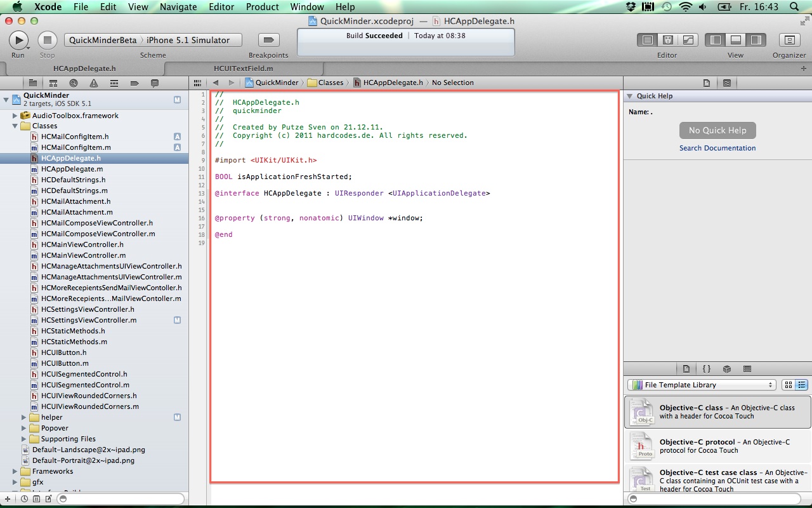The image size is (812, 508).
Task: Expand the helper group
Action: 24,417
